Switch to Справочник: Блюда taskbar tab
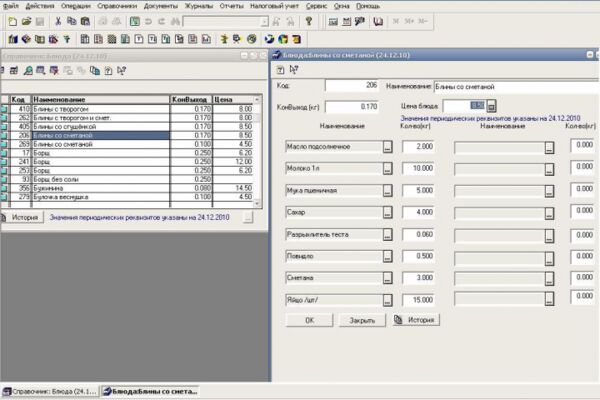600x400 pixels. tap(50, 392)
